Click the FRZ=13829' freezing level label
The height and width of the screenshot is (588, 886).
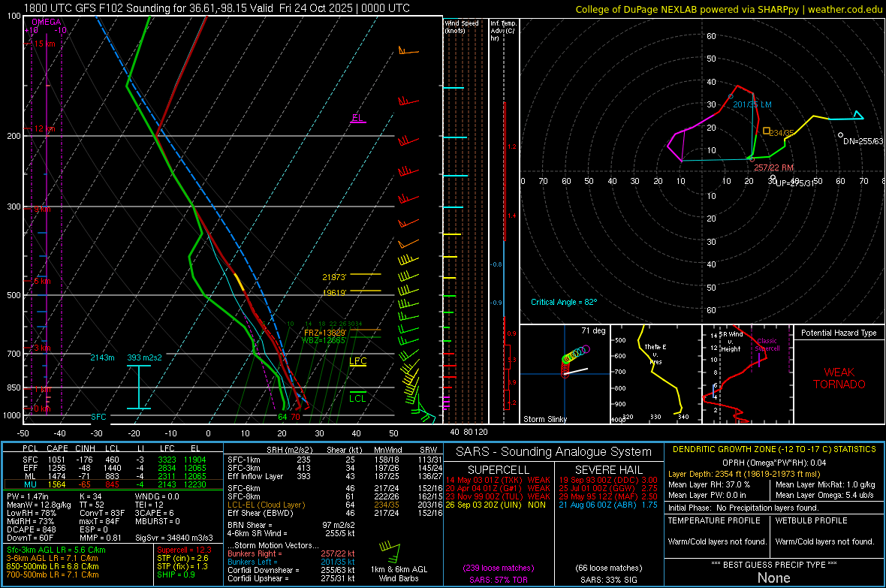[x=325, y=333]
